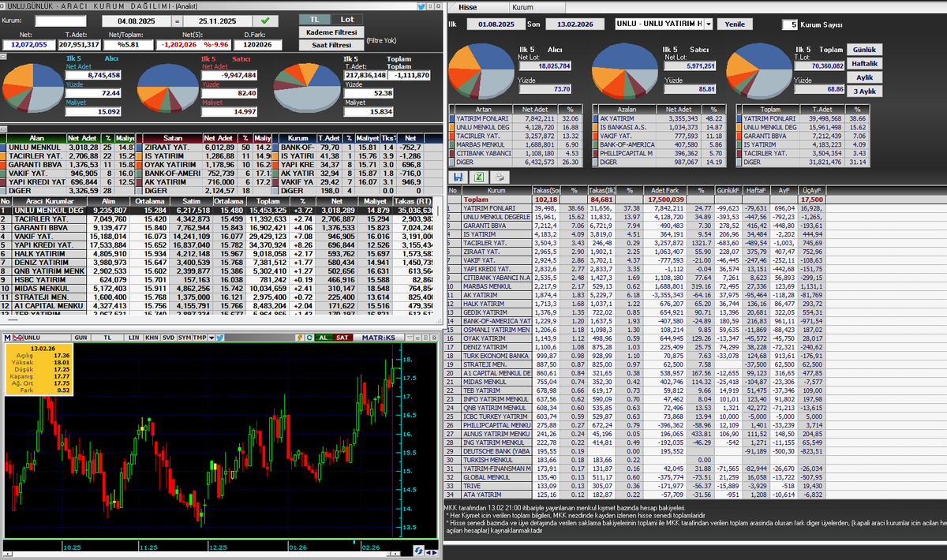Click the TL currency button in chart toolbar

pos(107,338)
